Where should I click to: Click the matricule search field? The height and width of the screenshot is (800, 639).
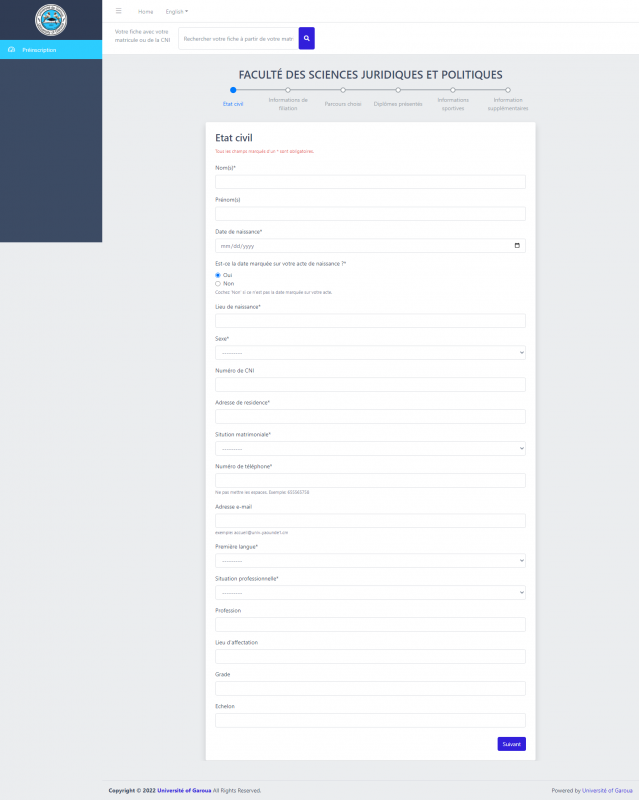238,38
